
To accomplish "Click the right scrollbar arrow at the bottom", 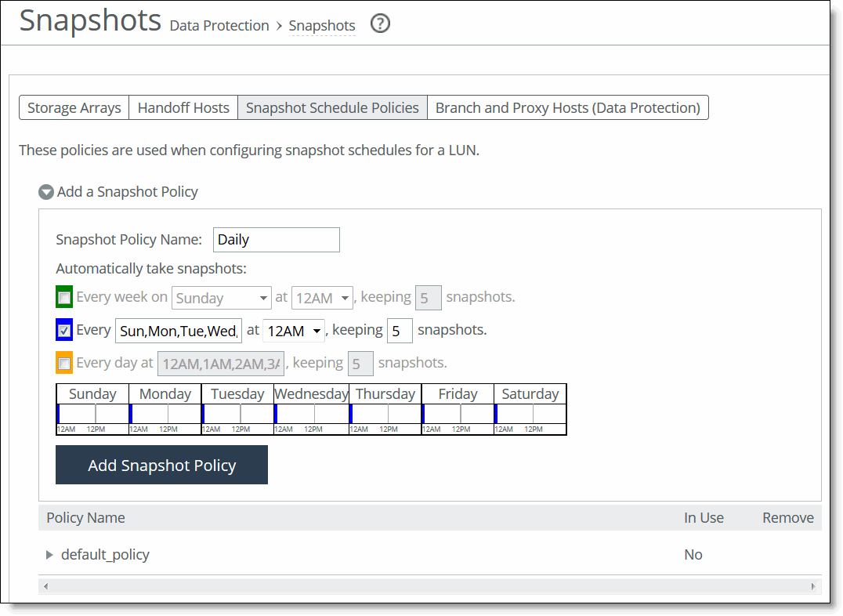I will pyautogui.click(x=814, y=585).
